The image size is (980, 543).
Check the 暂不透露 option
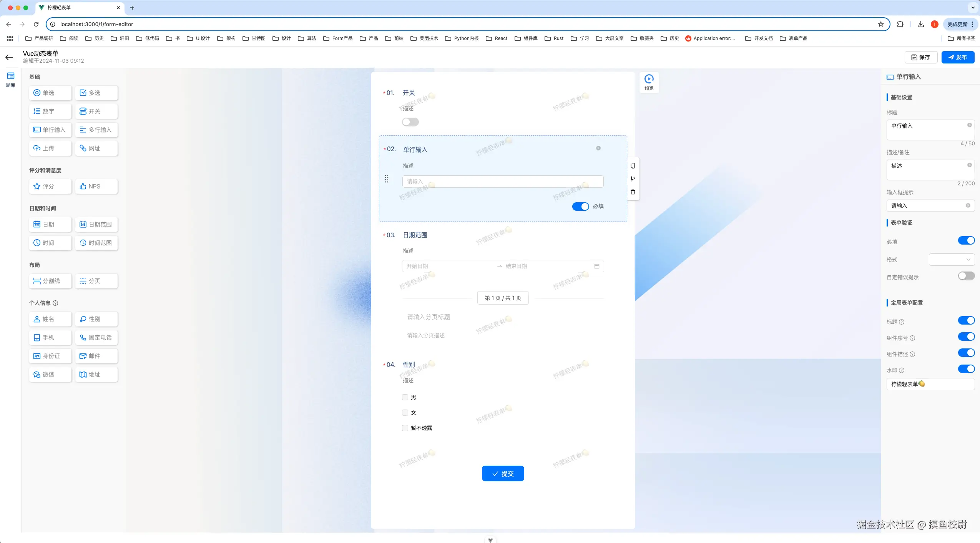pyautogui.click(x=405, y=428)
